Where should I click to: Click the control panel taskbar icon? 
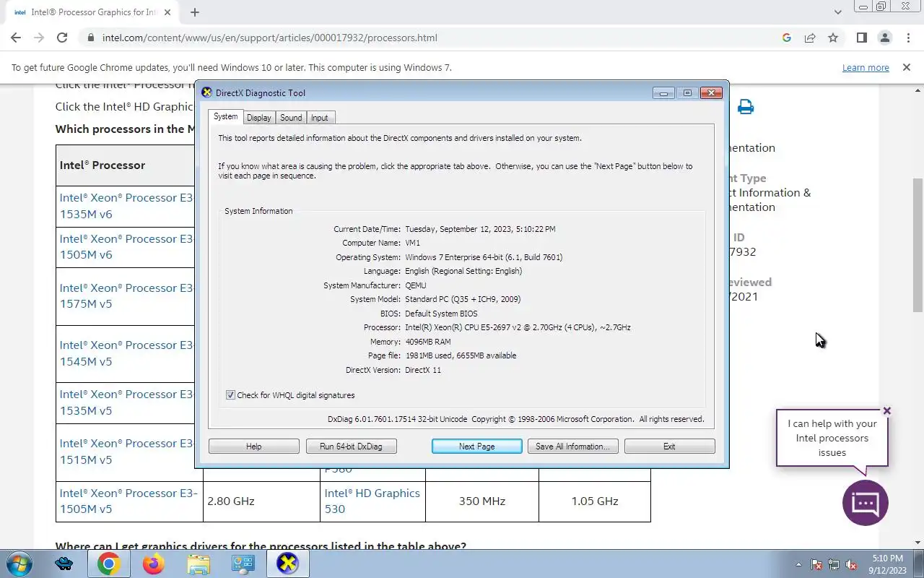[x=243, y=564]
